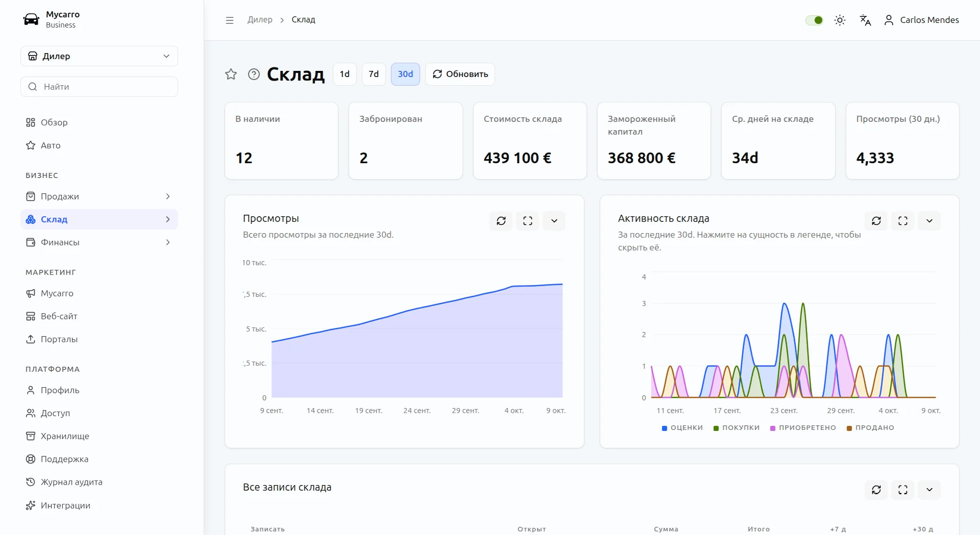The width and height of the screenshot is (980, 535).
Task: Open the language translate icon
Action: point(865,20)
